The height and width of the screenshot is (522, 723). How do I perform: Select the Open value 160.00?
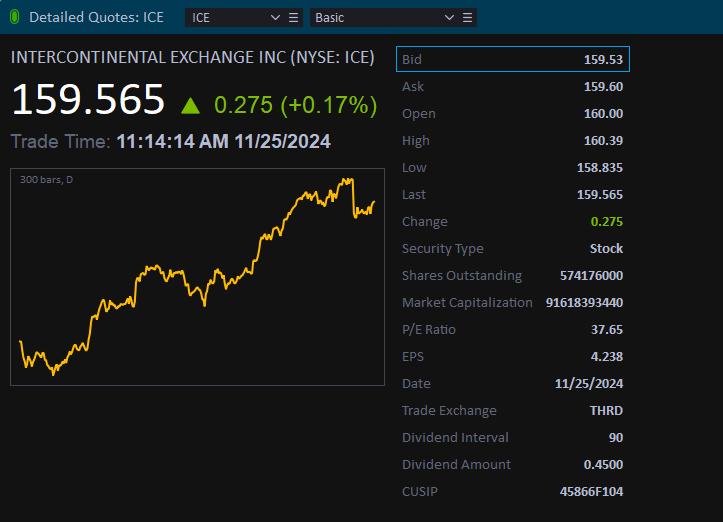click(603, 113)
